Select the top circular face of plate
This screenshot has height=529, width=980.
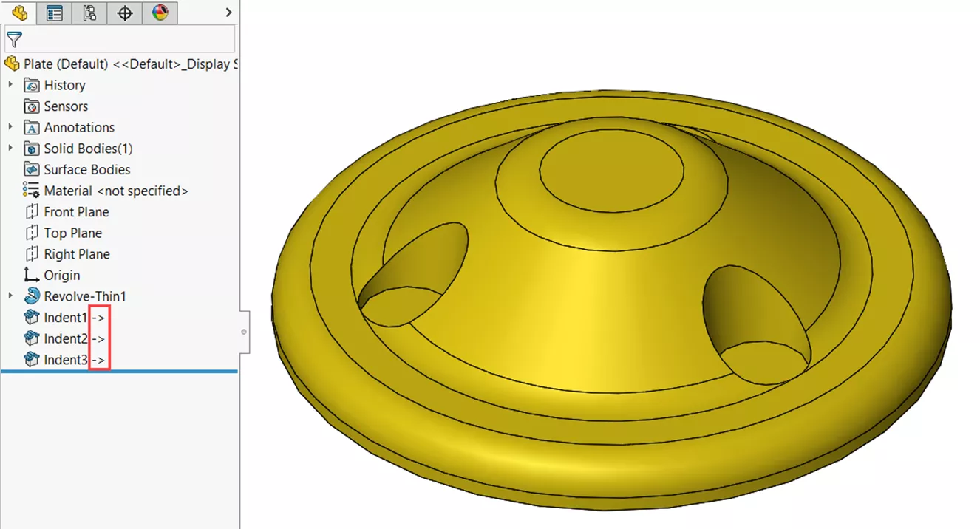(611, 171)
